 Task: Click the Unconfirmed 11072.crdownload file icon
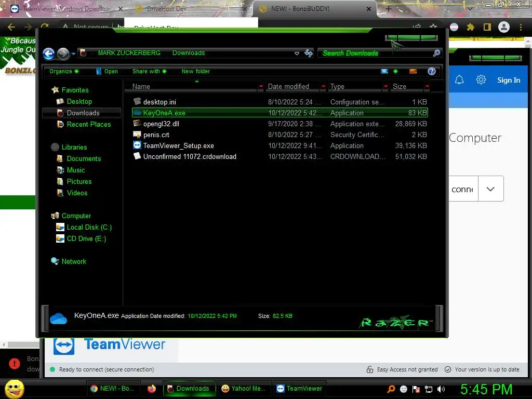click(137, 156)
